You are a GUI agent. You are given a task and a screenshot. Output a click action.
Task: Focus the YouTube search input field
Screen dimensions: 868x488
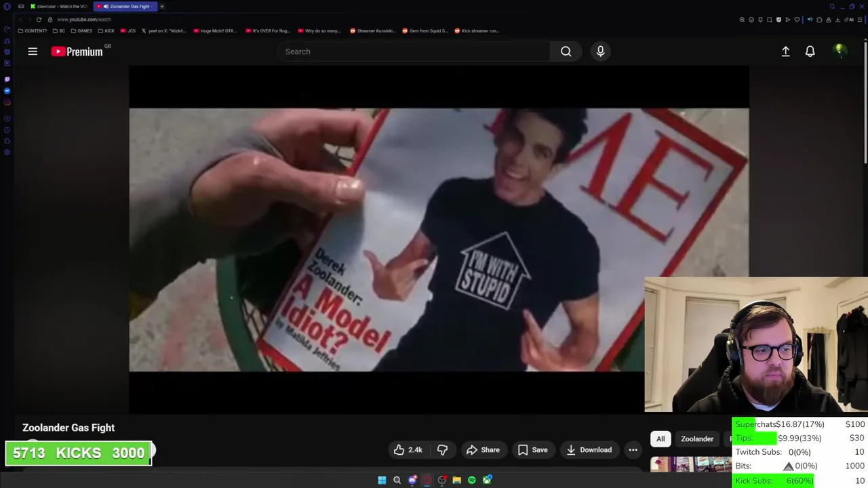pyautogui.click(x=414, y=52)
